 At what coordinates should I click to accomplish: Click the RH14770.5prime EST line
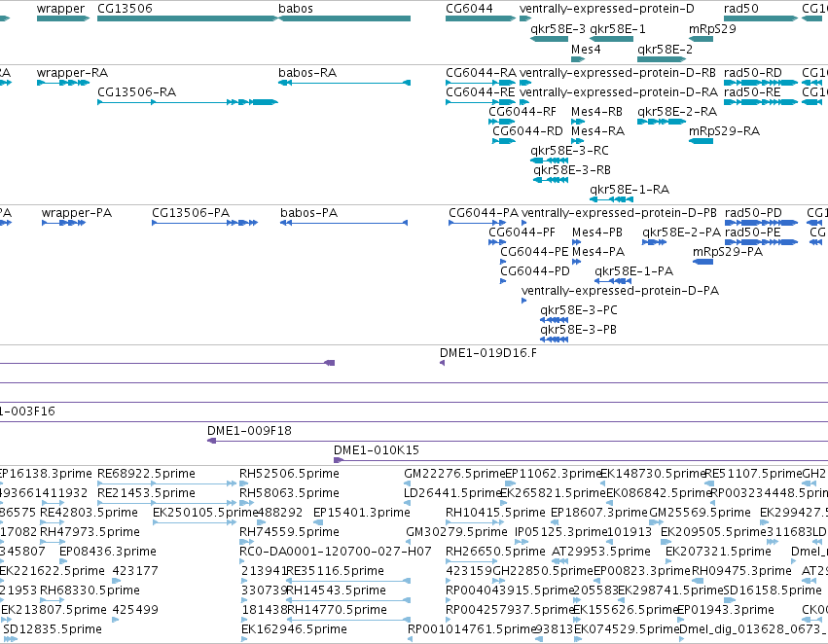(348, 620)
